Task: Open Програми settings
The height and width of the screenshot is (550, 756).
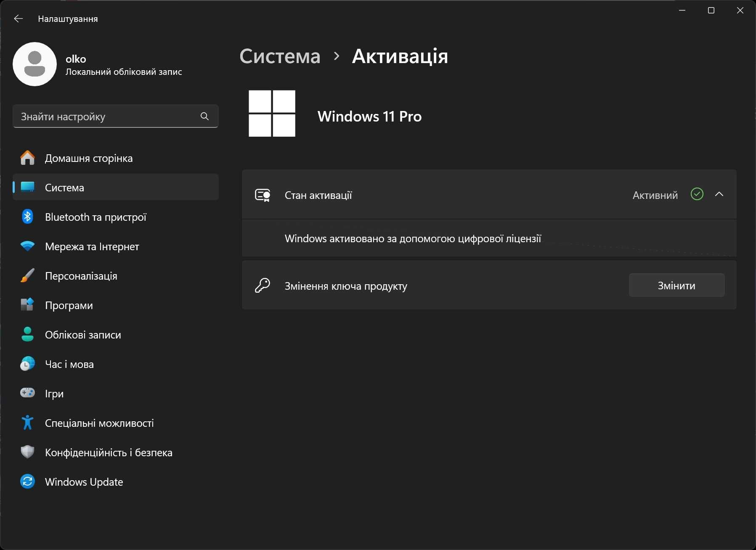Action: pyautogui.click(x=116, y=305)
